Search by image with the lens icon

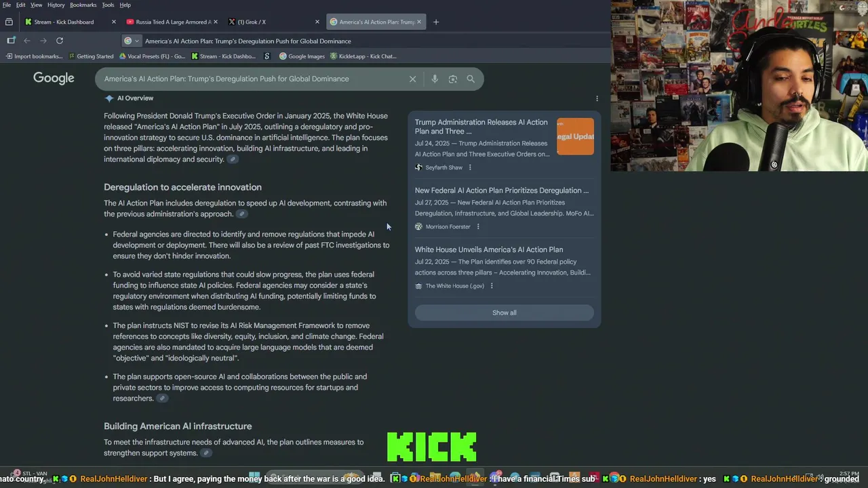coord(453,79)
